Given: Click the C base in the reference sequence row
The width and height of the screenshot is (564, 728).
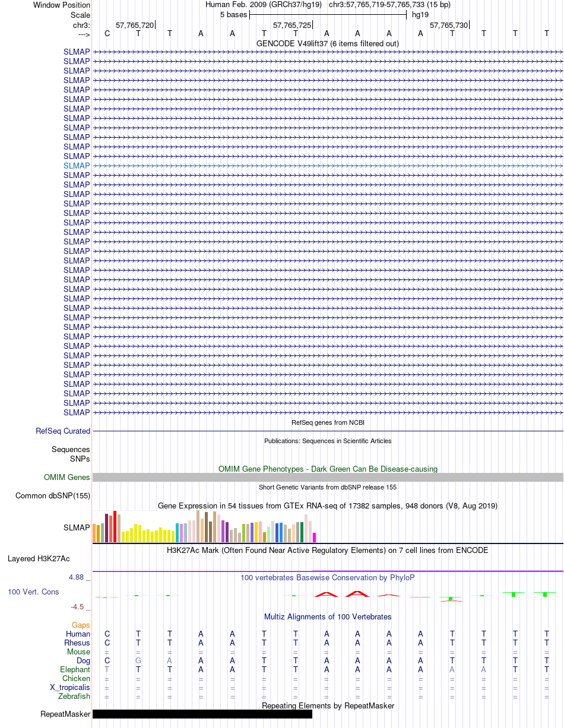Looking at the screenshot, I should click(x=107, y=34).
